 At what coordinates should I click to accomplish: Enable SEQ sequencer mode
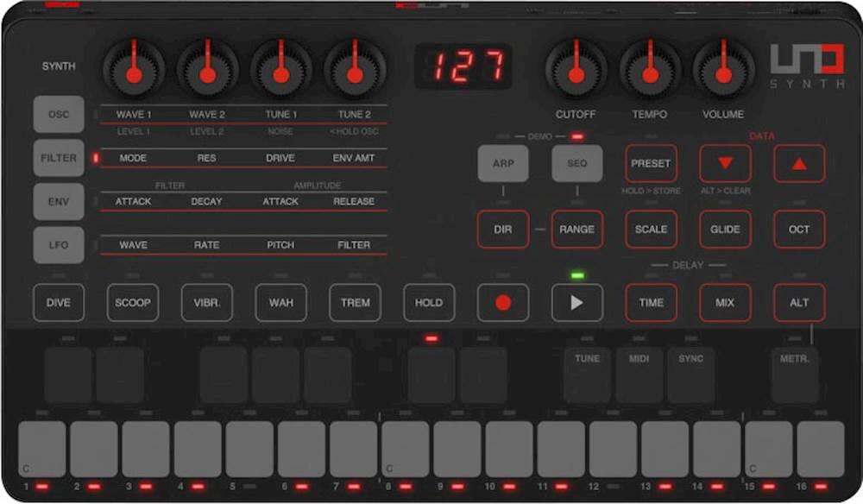tap(576, 163)
